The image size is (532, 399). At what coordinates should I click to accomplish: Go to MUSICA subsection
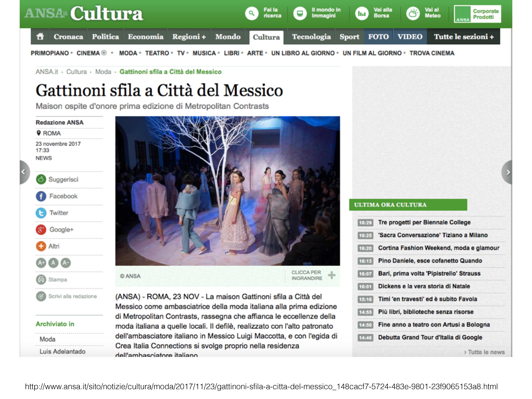[x=204, y=53]
